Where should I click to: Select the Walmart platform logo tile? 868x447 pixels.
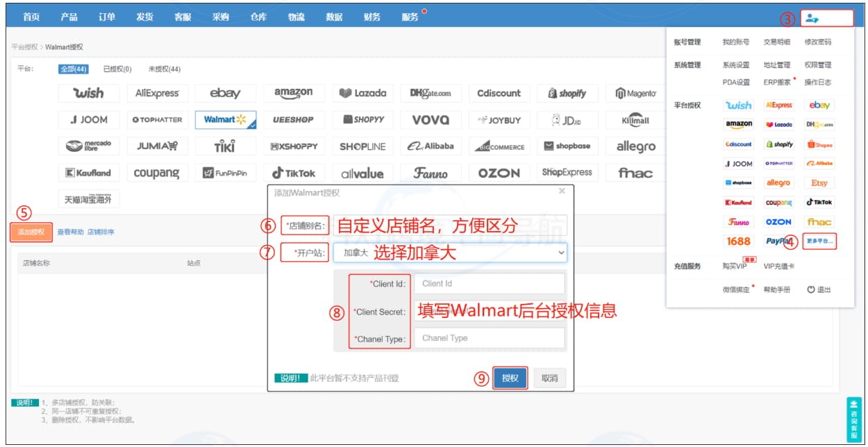[225, 119]
